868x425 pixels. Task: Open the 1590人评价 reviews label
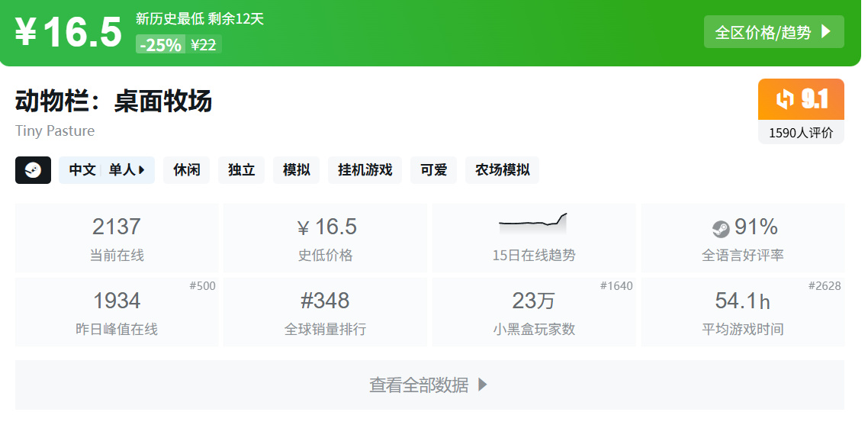click(801, 133)
